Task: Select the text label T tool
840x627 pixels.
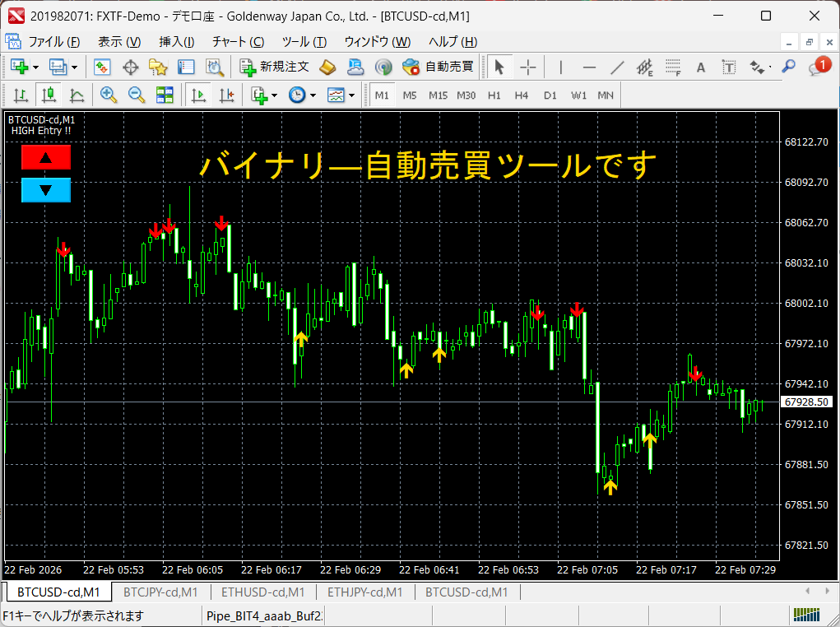Action: [x=729, y=67]
